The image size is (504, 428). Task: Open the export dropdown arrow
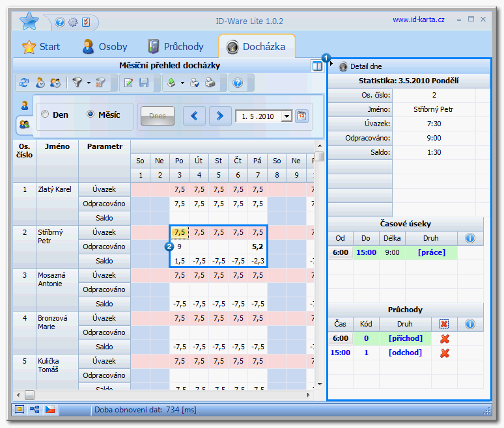click(182, 83)
